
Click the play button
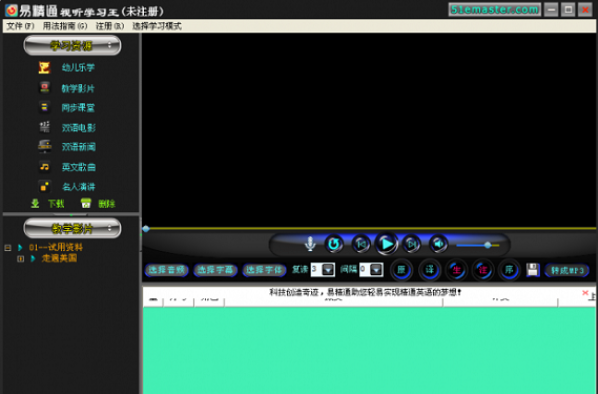click(x=387, y=244)
